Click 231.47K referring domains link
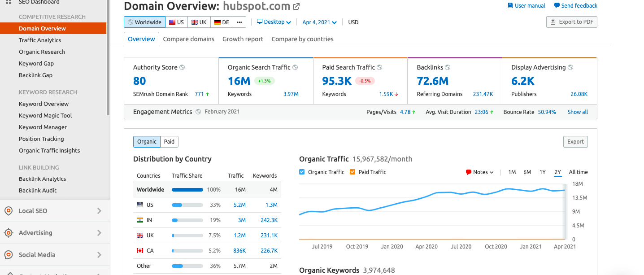This screenshot has width=644, height=275. [x=483, y=94]
